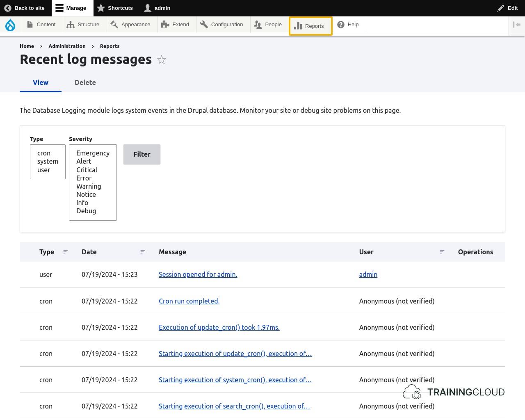Click the Message column header
This screenshot has height=420, width=525.
click(172, 252)
